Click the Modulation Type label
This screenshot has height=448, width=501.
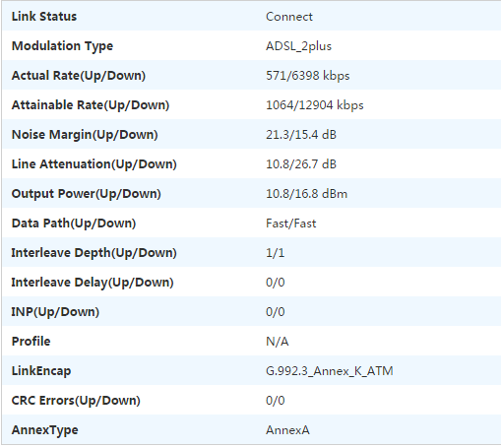point(62,46)
